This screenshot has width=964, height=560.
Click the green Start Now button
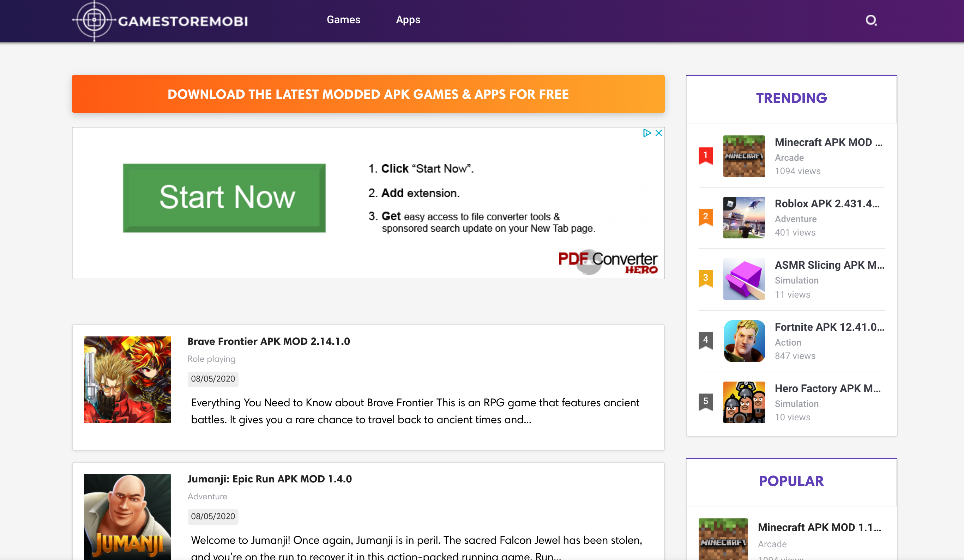224,197
